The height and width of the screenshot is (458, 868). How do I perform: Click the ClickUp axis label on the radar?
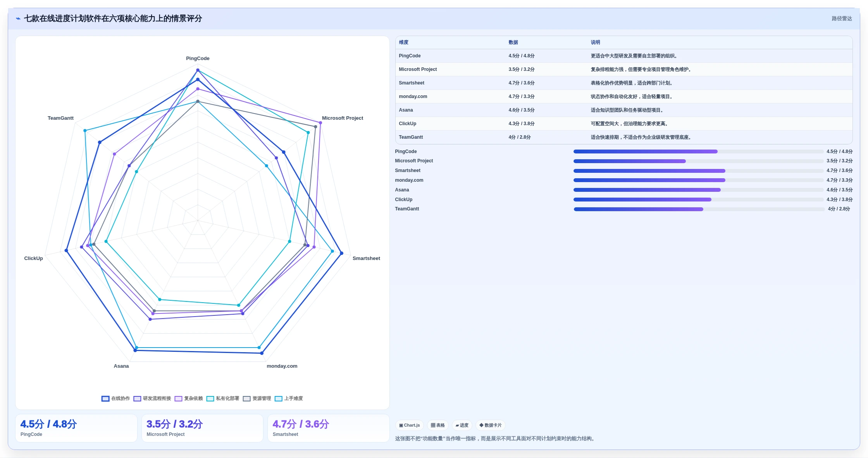click(34, 258)
